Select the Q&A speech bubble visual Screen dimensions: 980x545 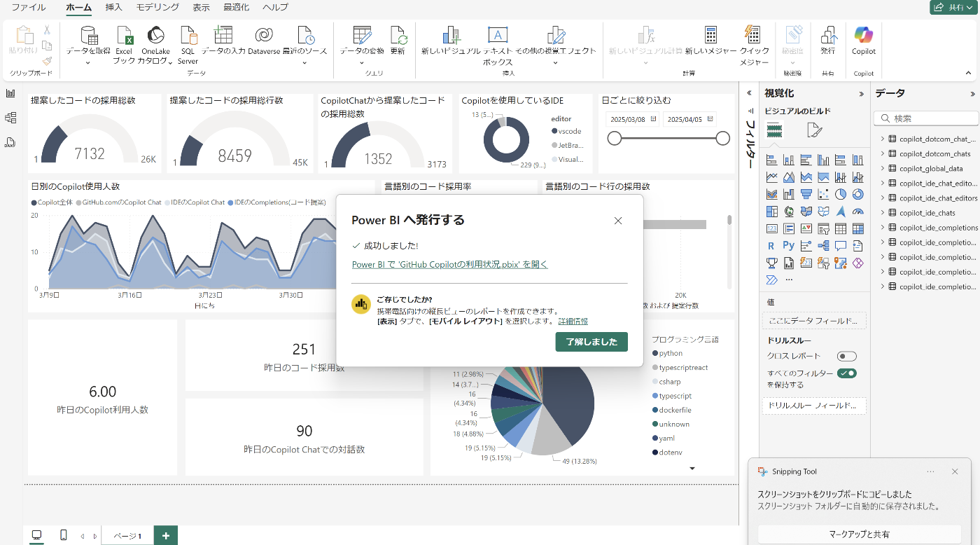coord(840,246)
